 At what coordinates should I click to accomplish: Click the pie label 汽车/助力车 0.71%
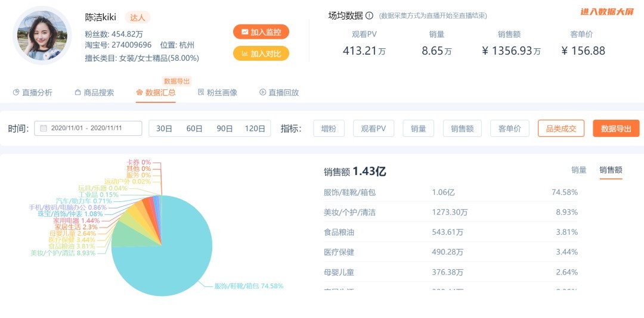84,201
